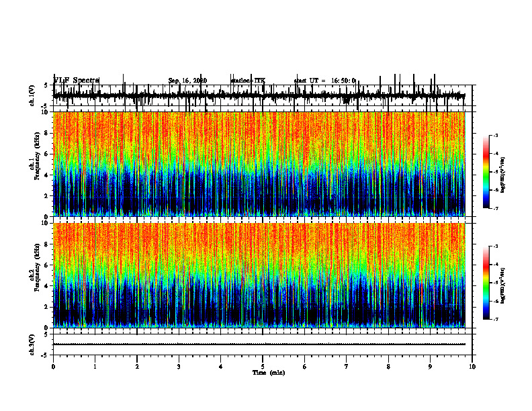Screen dimensions: 532x411
Task: Click the "VLF Spectra" plot title
Action: tap(77, 81)
